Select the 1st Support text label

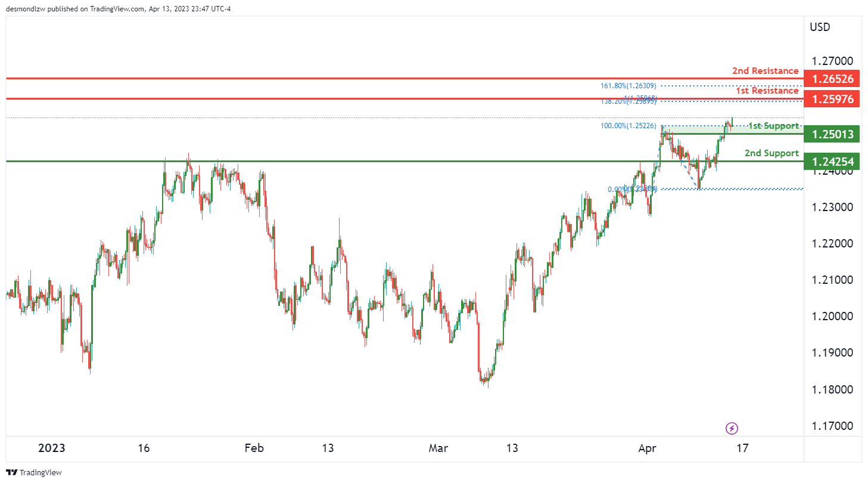pos(773,126)
